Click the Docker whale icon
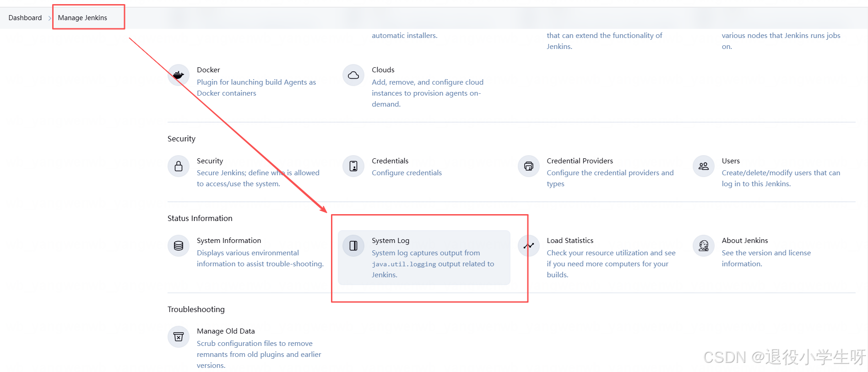Image resolution: width=868 pixels, height=372 pixels. tap(179, 75)
